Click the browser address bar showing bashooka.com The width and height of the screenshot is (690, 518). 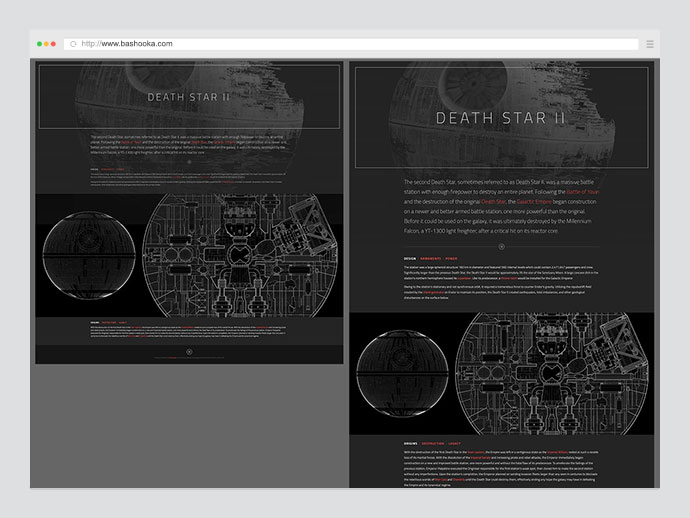pyautogui.click(x=351, y=44)
